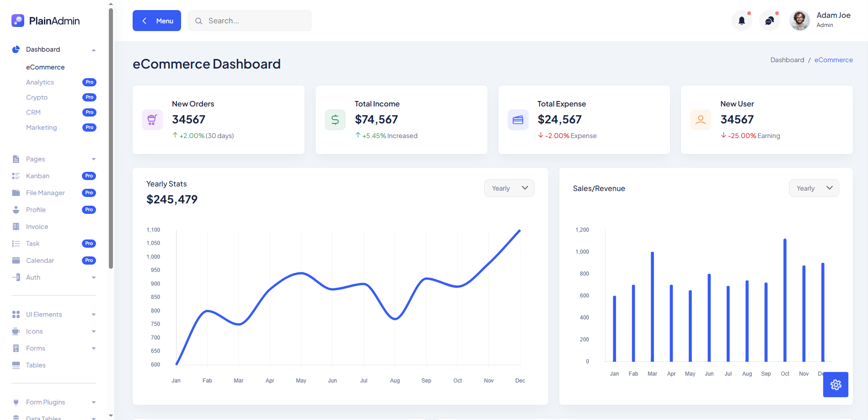Select eCommerce in the sidebar

pyautogui.click(x=45, y=67)
